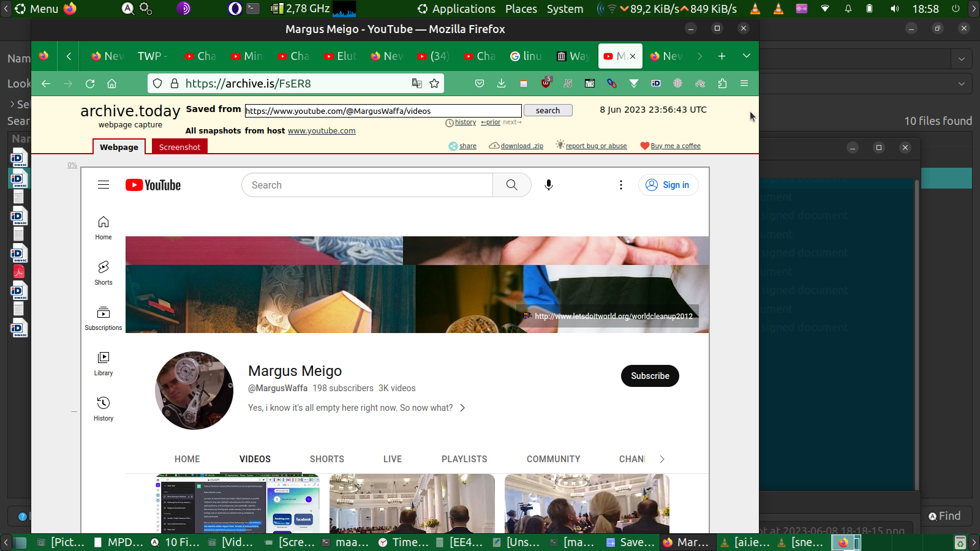This screenshot has width=980, height=551.
Task: Expand the list all tabs dropdown
Action: (746, 56)
